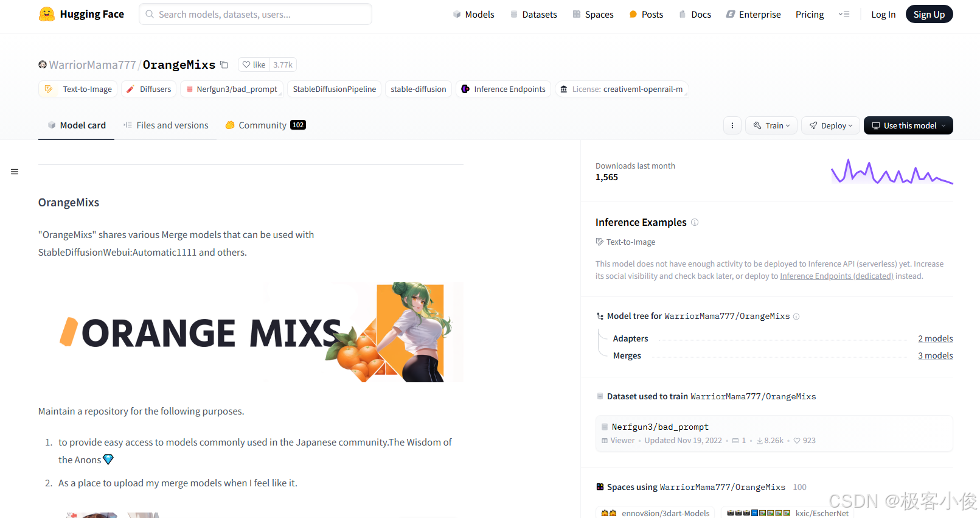Go to Posts in the top navigation
Screen dimensions: 980x518
click(x=646, y=14)
